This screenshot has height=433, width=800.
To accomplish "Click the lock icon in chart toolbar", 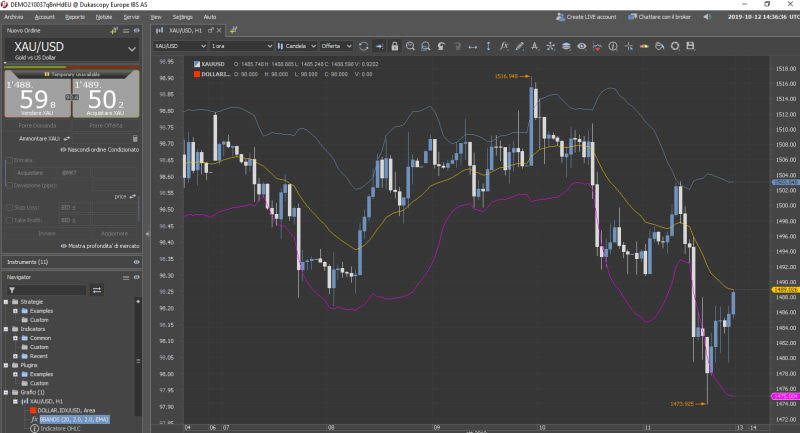I will pyautogui.click(x=394, y=46).
